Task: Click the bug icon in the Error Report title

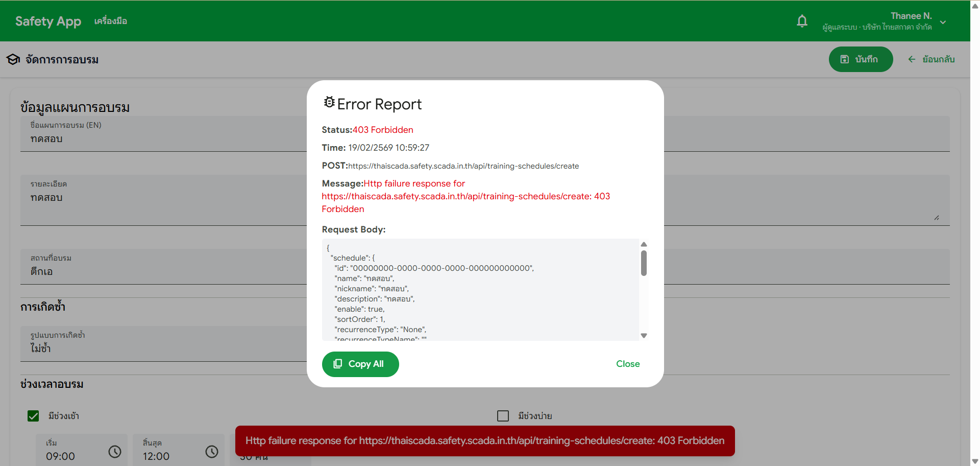Action: coord(329,102)
